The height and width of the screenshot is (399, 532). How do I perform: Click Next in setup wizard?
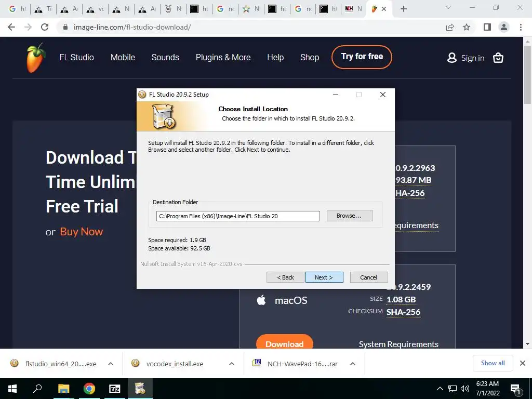point(324,277)
